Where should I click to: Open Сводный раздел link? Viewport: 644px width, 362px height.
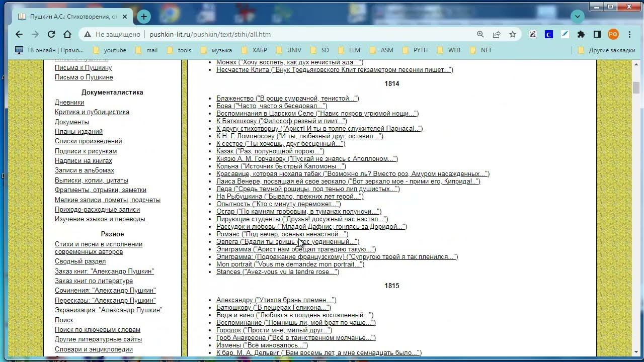point(80,261)
